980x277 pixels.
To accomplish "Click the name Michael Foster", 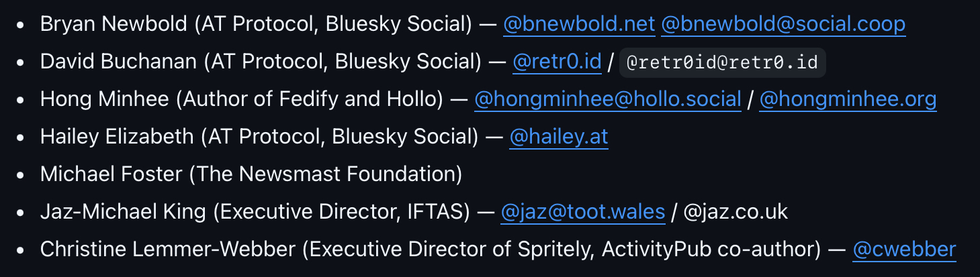I will click(111, 174).
